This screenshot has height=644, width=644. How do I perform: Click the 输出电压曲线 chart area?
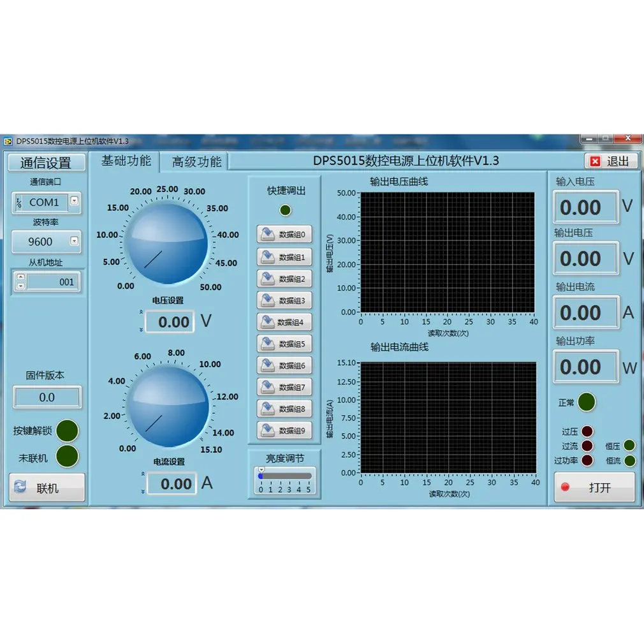448,252
